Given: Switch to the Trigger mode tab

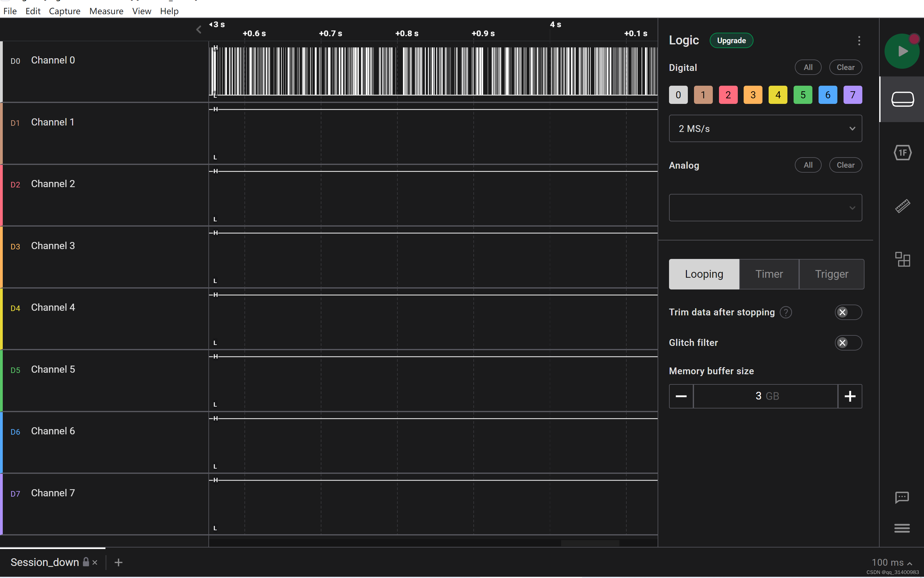Looking at the screenshot, I should point(831,274).
